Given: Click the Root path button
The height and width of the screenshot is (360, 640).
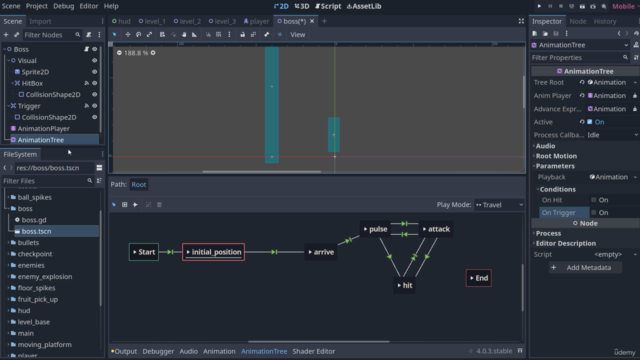Looking at the screenshot, I should [x=139, y=184].
